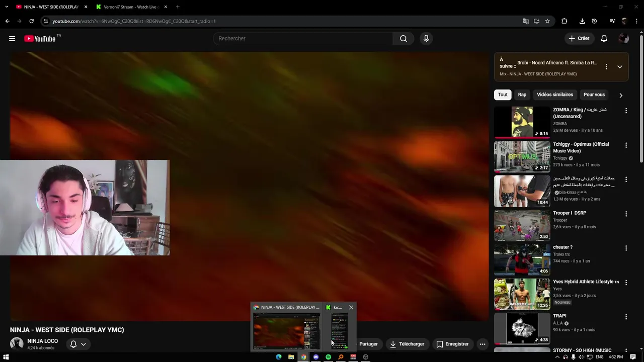The height and width of the screenshot is (362, 644).
Task: Open Chrome media controls icon
Action: 612,21
